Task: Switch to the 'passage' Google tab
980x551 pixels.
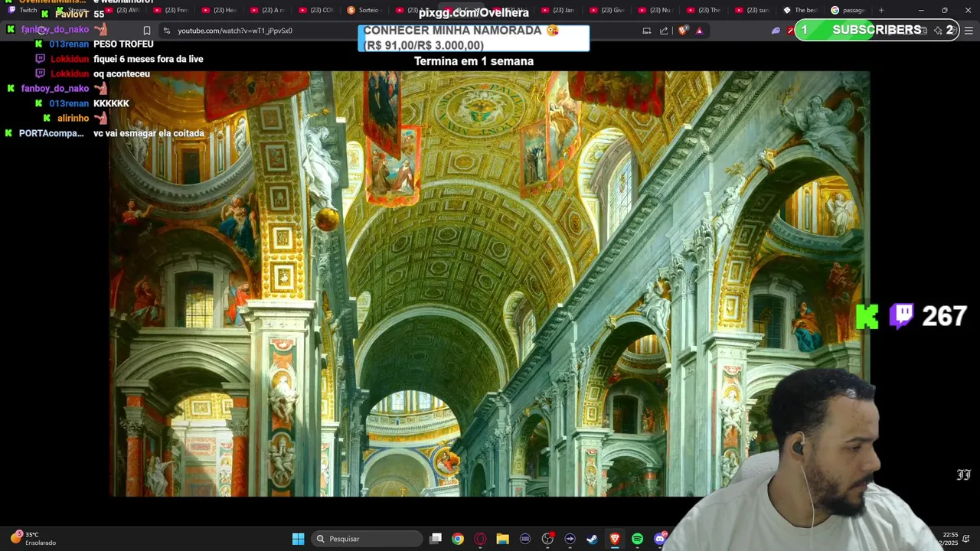Action: pos(848,10)
